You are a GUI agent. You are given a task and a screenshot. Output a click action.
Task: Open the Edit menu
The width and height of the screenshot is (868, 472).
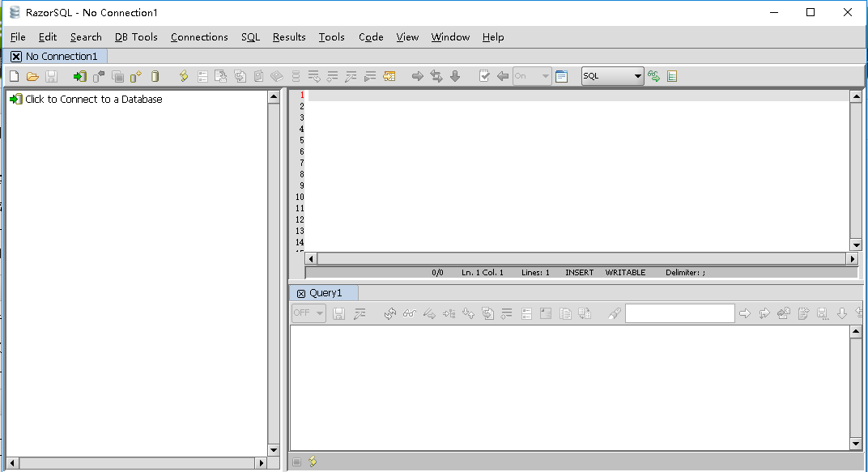tap(48, 37)
